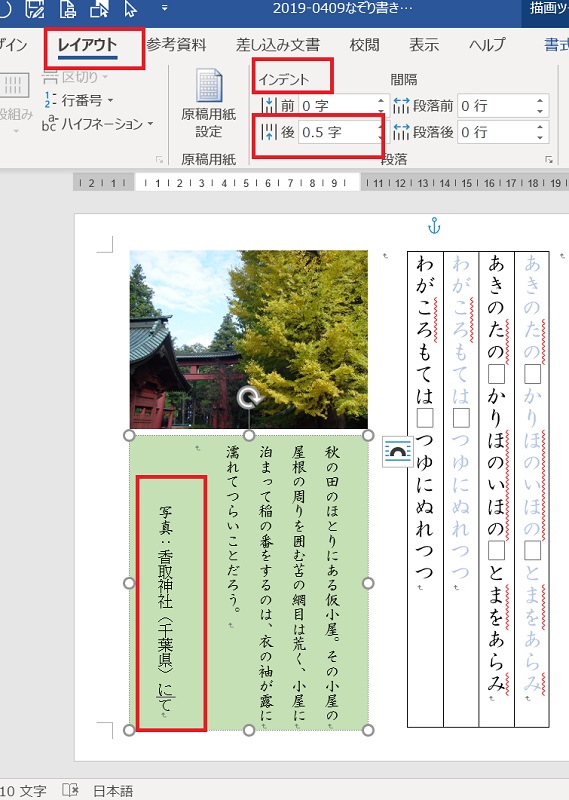569x800 pixels.
Task: Increase the indent 前 value with up arrow
Action: tap(381, 101)
